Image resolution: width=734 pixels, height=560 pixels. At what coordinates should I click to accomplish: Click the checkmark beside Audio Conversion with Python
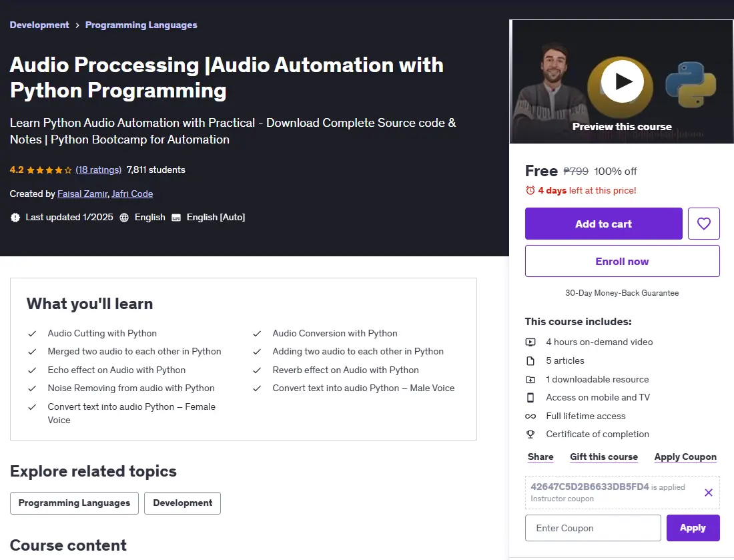point(257,333)
